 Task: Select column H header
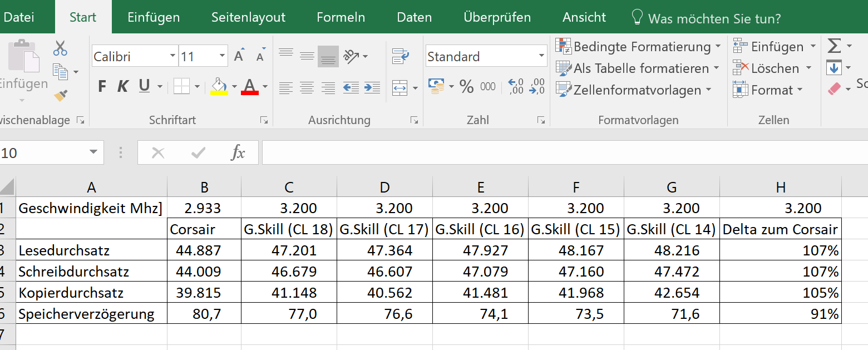pos(780,187)
